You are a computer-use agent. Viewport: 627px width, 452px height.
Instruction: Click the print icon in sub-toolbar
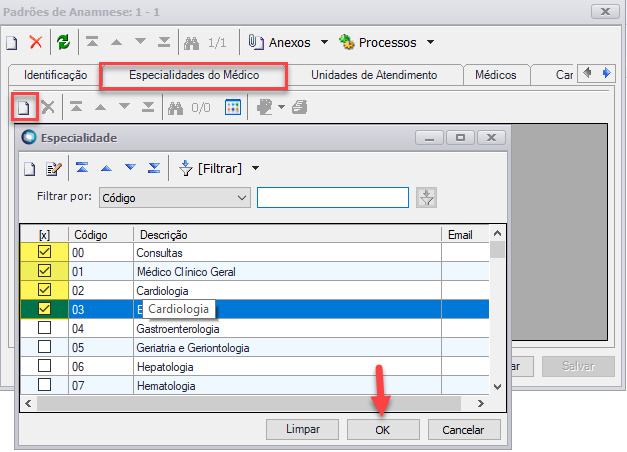click(300, 107)
